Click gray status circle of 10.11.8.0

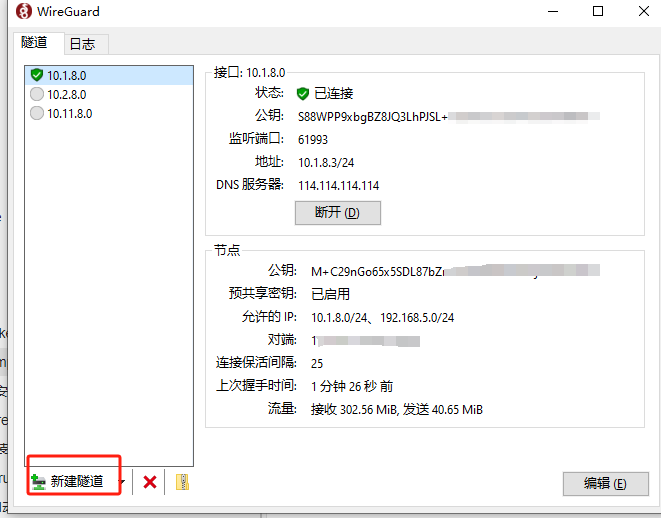(x=37, y=113)
